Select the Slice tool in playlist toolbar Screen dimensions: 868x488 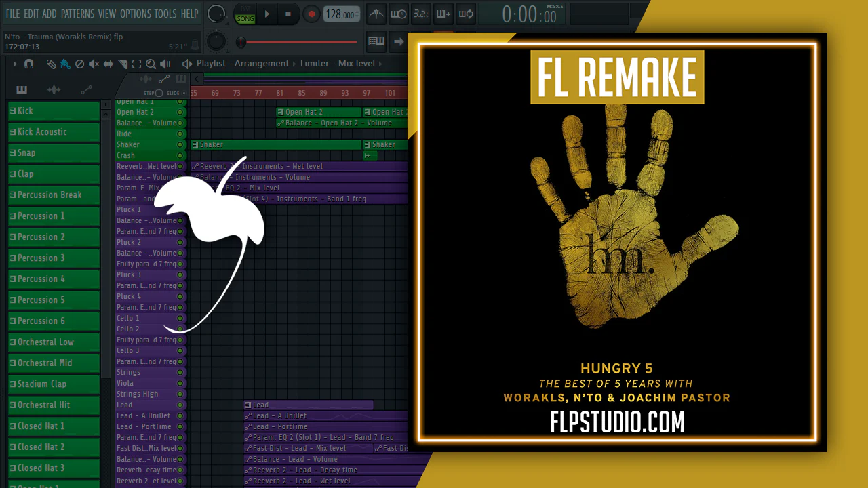[123, 64]
